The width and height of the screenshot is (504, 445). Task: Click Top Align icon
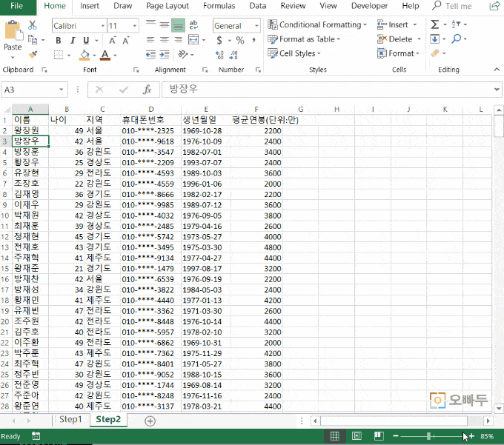click(150, 24)
